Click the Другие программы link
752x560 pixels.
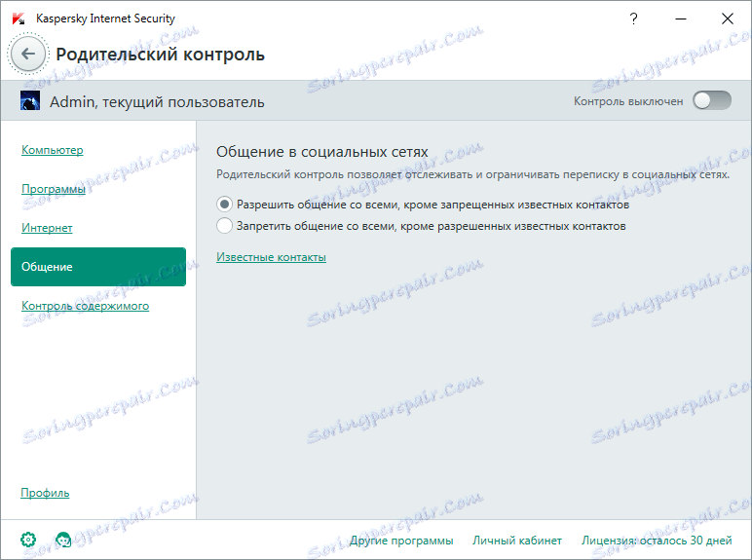click(401, 541)
